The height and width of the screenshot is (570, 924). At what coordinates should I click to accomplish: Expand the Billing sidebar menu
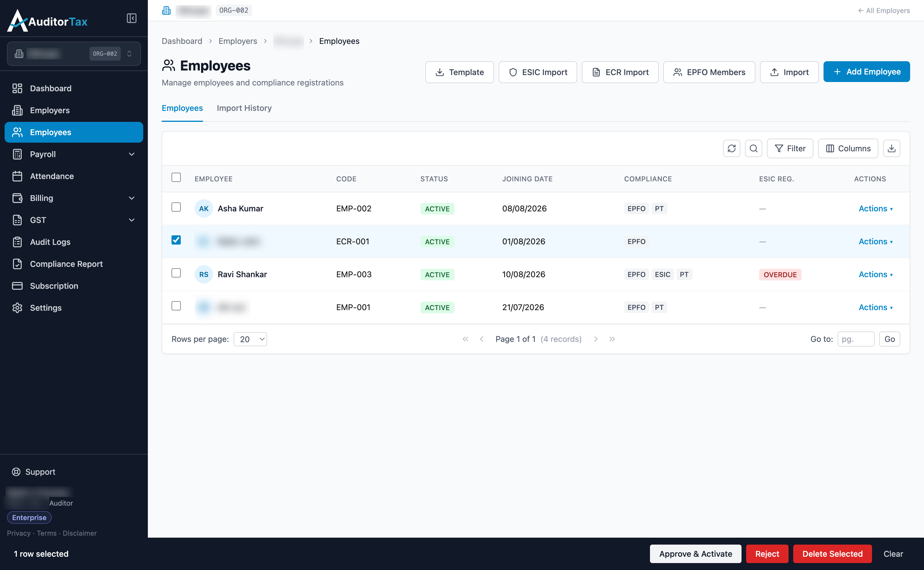74,198
